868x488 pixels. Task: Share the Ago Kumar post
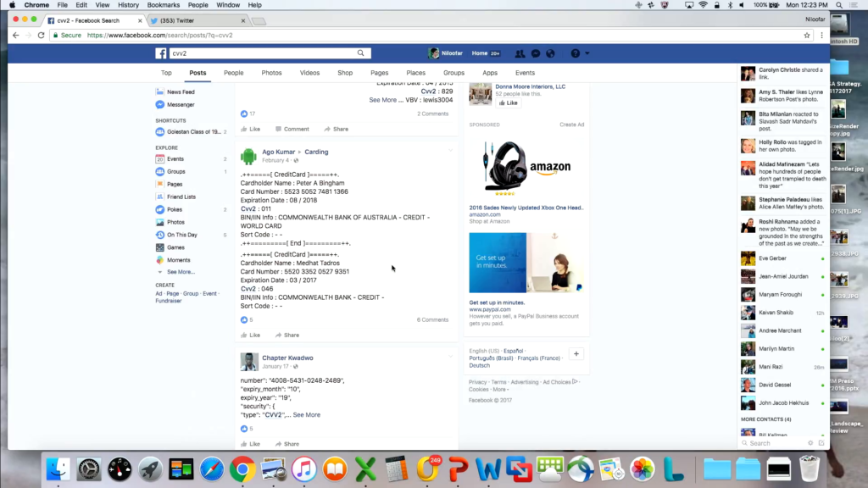pyautogui.click(x=287, y=335)
